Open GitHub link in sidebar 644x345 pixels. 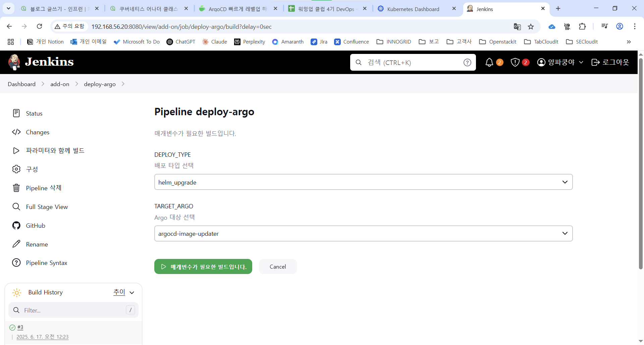pyautogui.click(x=35, y=226)
